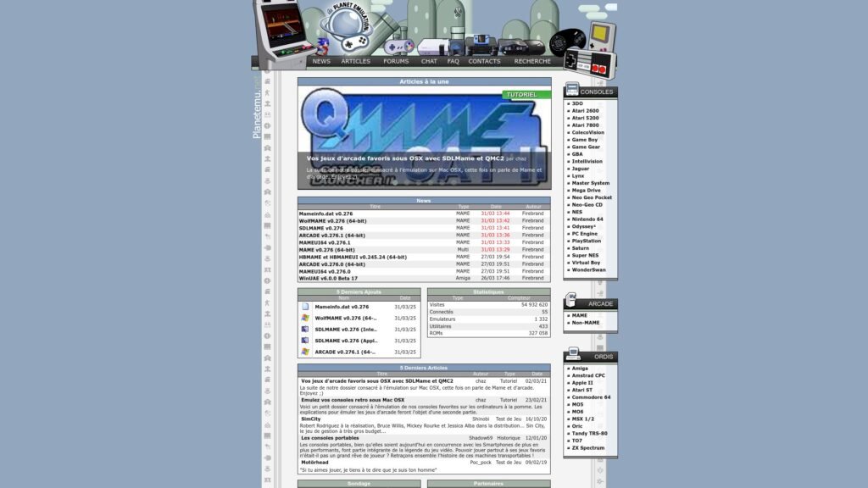
Task: Open ZX Spectrum in the Ordis list
Action: (x=588, y=447)
